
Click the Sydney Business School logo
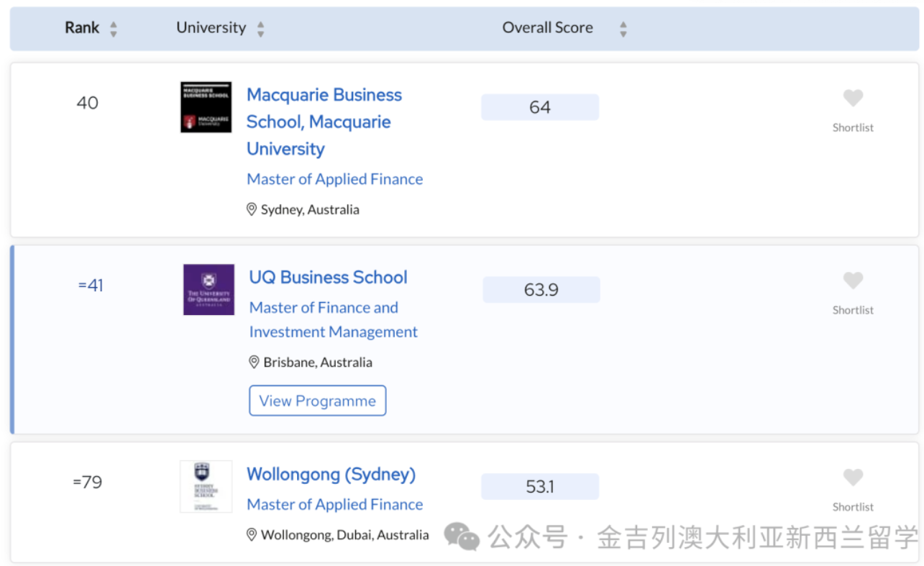tap(206, 486)
